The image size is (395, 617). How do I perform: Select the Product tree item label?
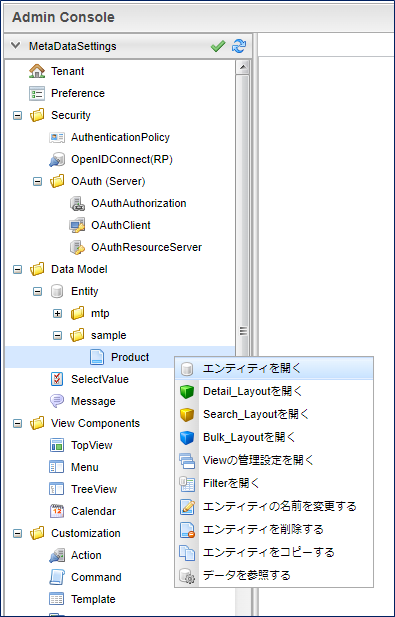pyautogui.click(x=130, y=357)
